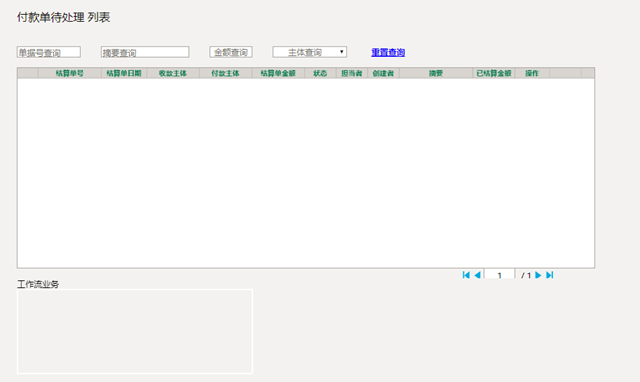Click the 付款主体 column header
This screenshot has width=640, height=382.
(x=225, y=73)
